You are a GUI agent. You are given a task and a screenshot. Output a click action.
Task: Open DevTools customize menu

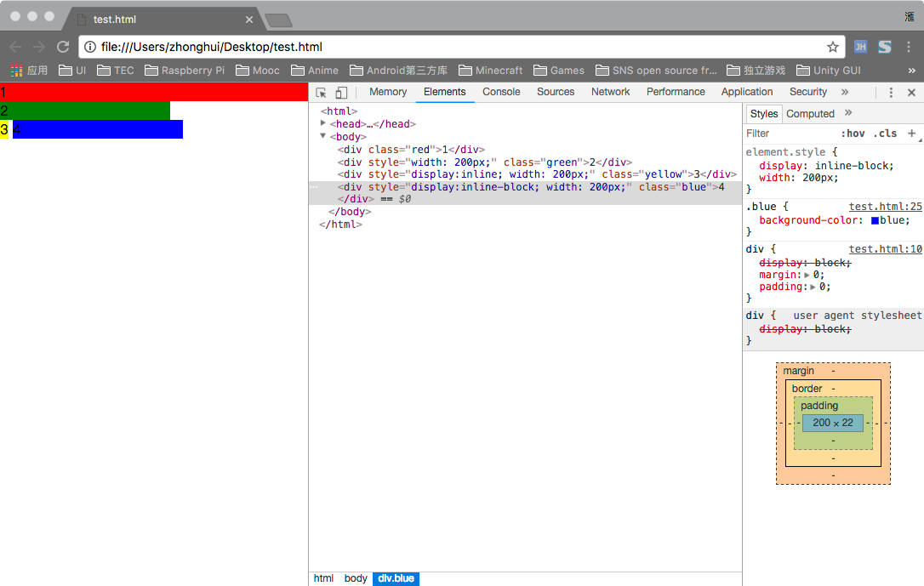891,93
